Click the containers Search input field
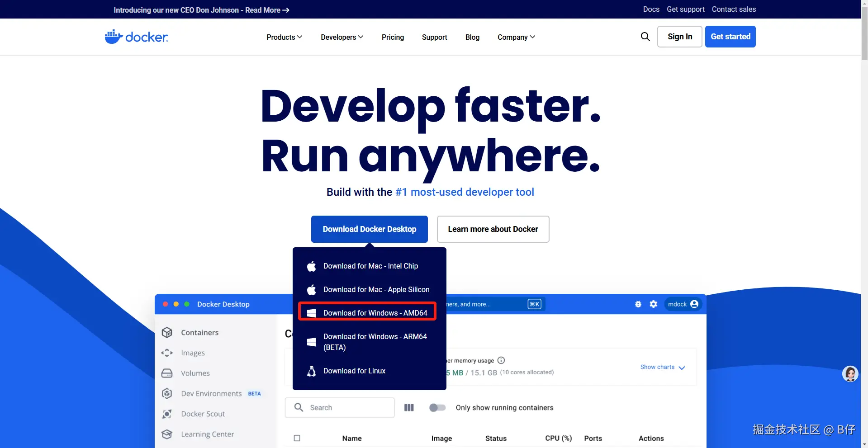 tap(340, 408)
